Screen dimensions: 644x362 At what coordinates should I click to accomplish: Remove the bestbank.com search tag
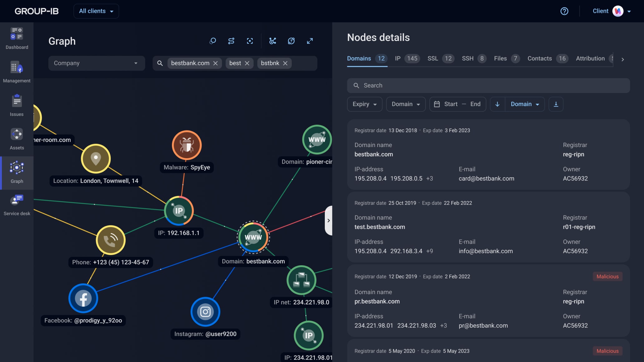[x=215, y=63]
